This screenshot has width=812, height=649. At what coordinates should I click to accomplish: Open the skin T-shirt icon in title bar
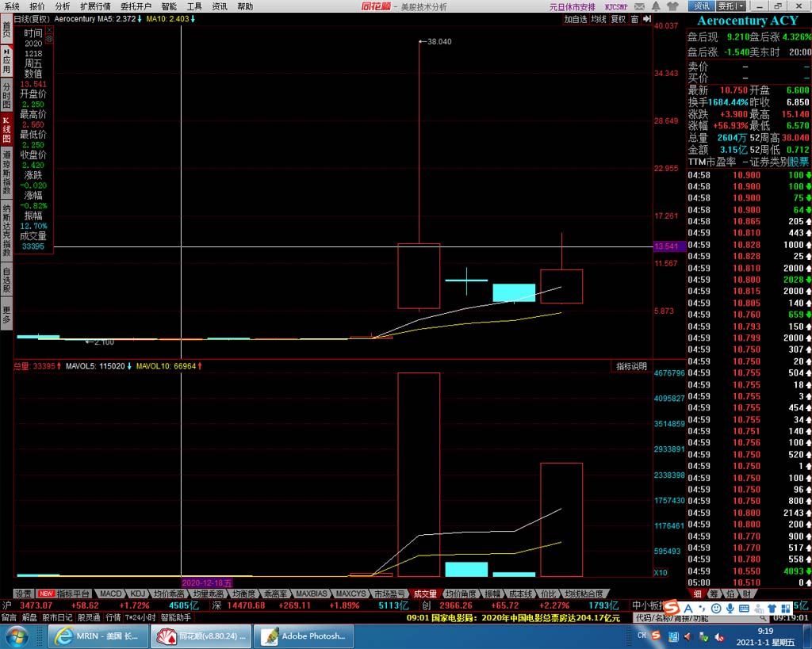[x=672, y=6]
